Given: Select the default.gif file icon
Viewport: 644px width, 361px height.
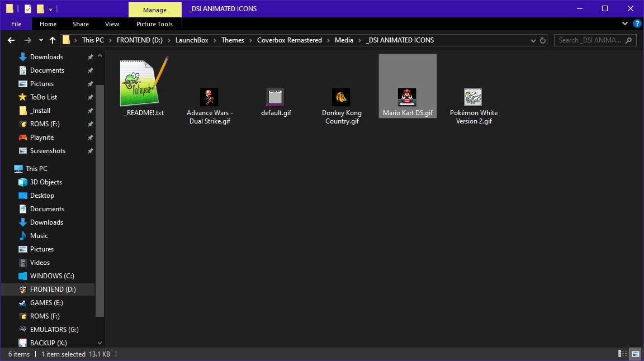Looking at the screenshot, I should [275, 97].
